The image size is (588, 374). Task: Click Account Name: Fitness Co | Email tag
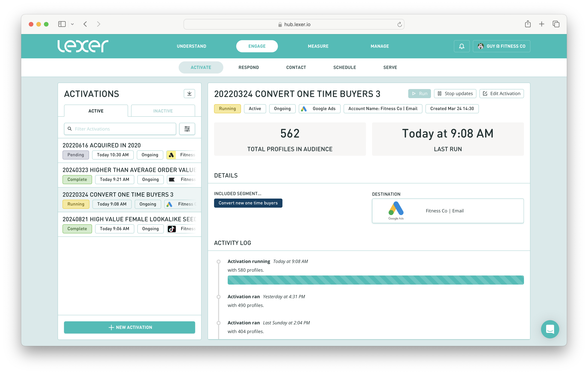(383, 109)
